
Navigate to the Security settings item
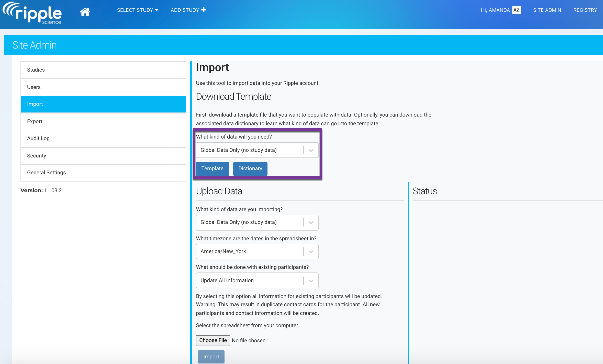pos(103,156)
